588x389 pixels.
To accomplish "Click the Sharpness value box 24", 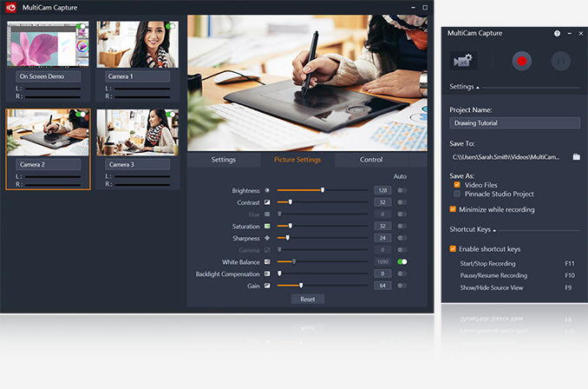I will tap(382, 238).
